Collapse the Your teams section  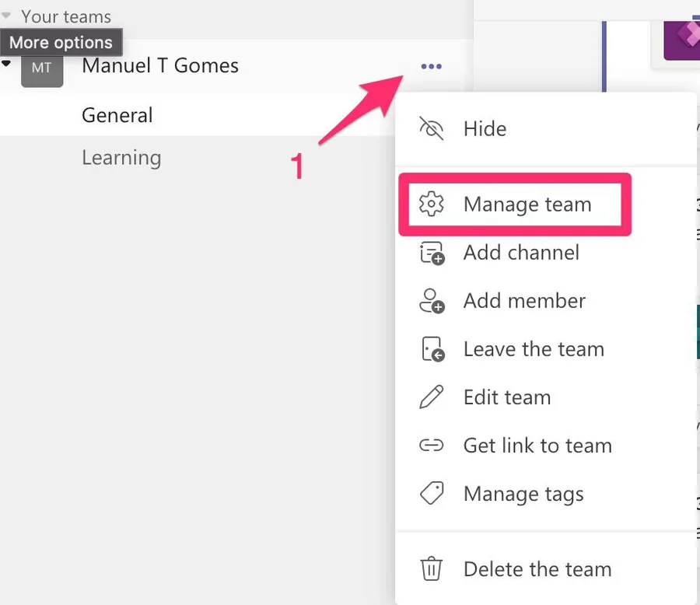7,16
